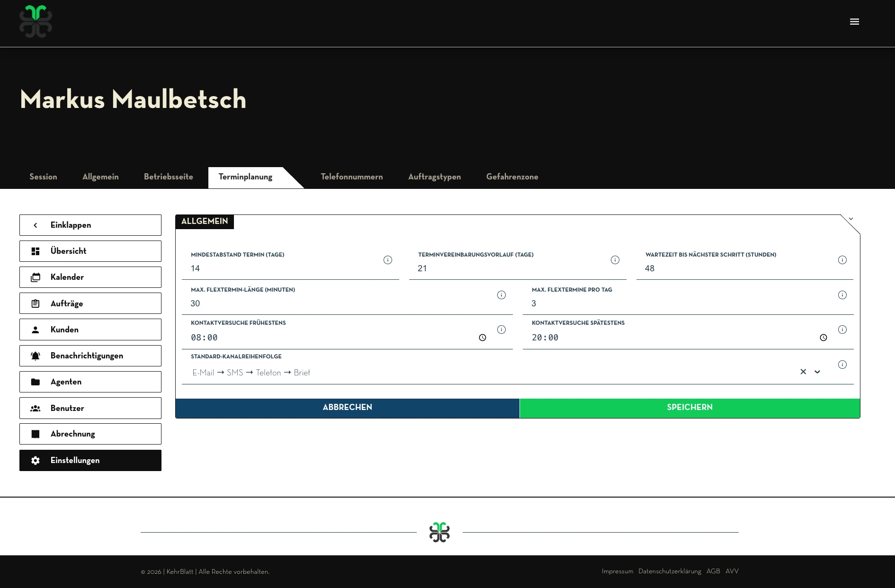895x588 pixels.
Task: Collapse the Allgemein panel chevron
Action: (850, 219)
